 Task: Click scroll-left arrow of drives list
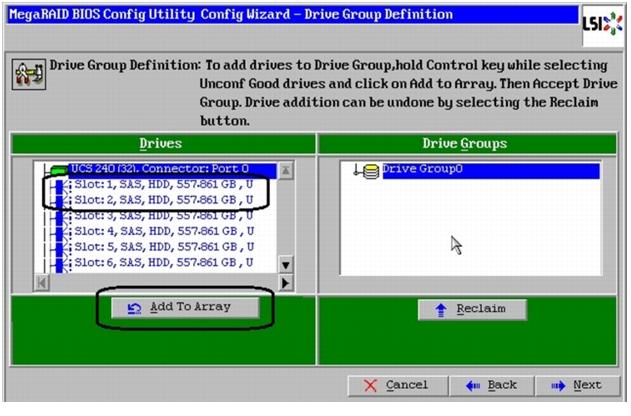(41, 283)
